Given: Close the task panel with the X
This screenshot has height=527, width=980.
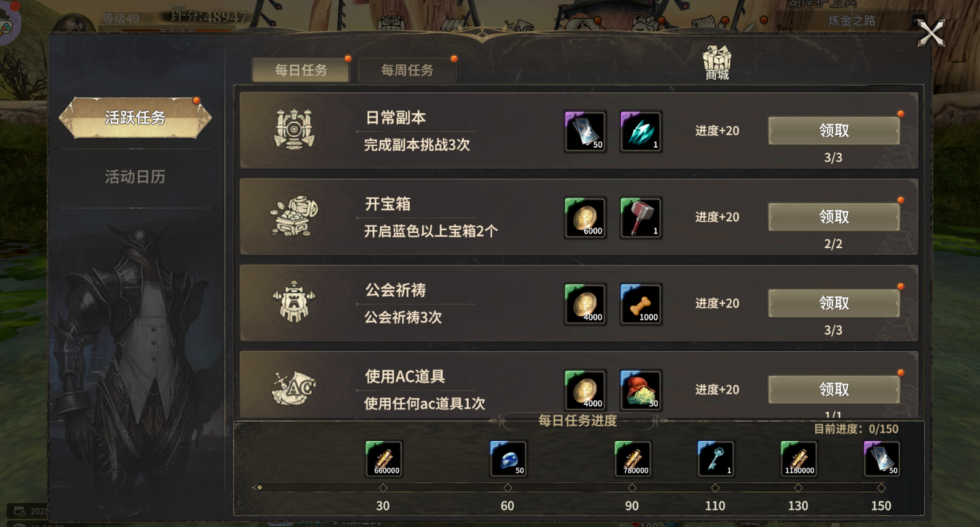Looking at the screenshot, I should pyautogui.click(x=931, y=33).
